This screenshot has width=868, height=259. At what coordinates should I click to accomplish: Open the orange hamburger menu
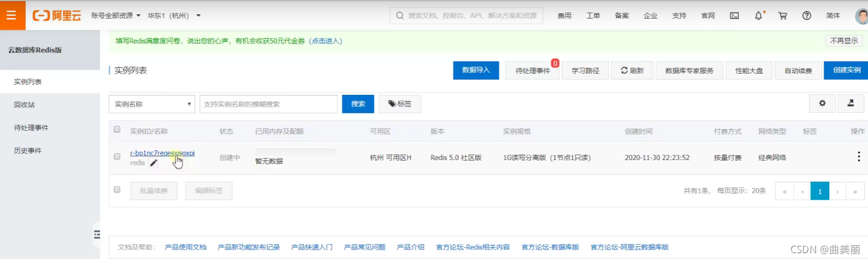pos(12,15)
